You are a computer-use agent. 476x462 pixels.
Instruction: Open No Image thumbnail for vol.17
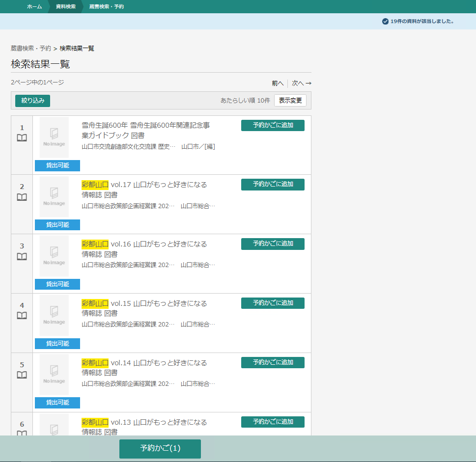point(54,196)
